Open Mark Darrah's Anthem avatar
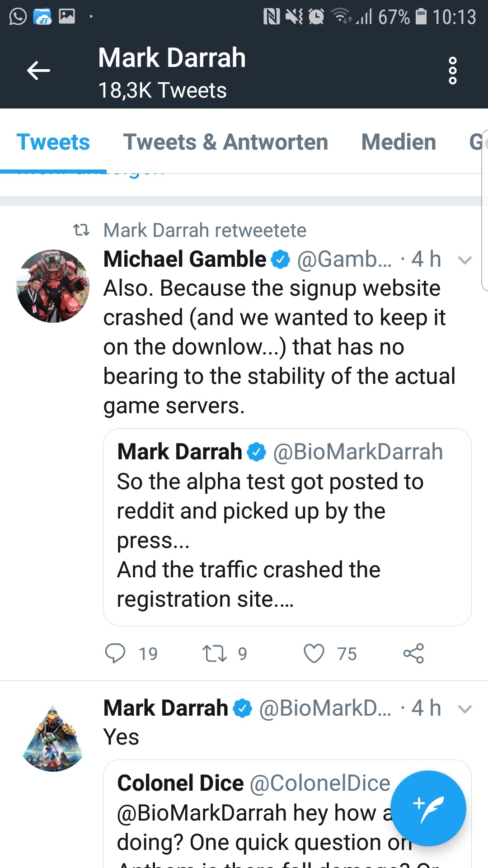Image resolution: width=488 pixels, height=868 pixels. (x=53, y=738)
